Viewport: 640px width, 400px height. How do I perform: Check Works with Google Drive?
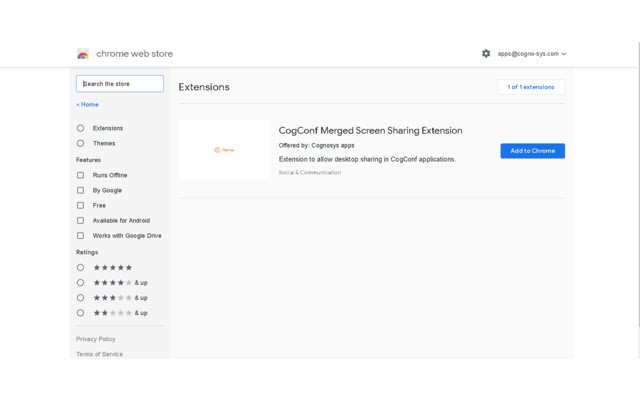80,236
